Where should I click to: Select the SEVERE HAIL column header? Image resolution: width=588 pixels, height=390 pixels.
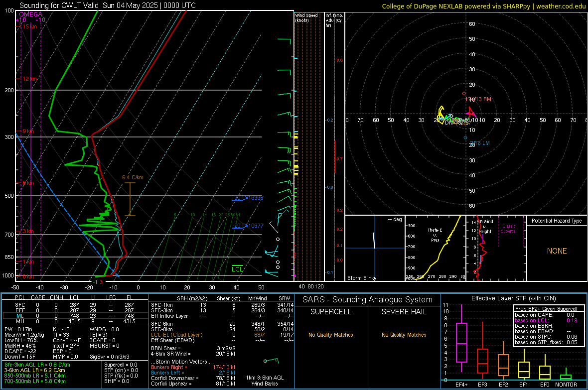pyautogui.click(x=404, y=312)
